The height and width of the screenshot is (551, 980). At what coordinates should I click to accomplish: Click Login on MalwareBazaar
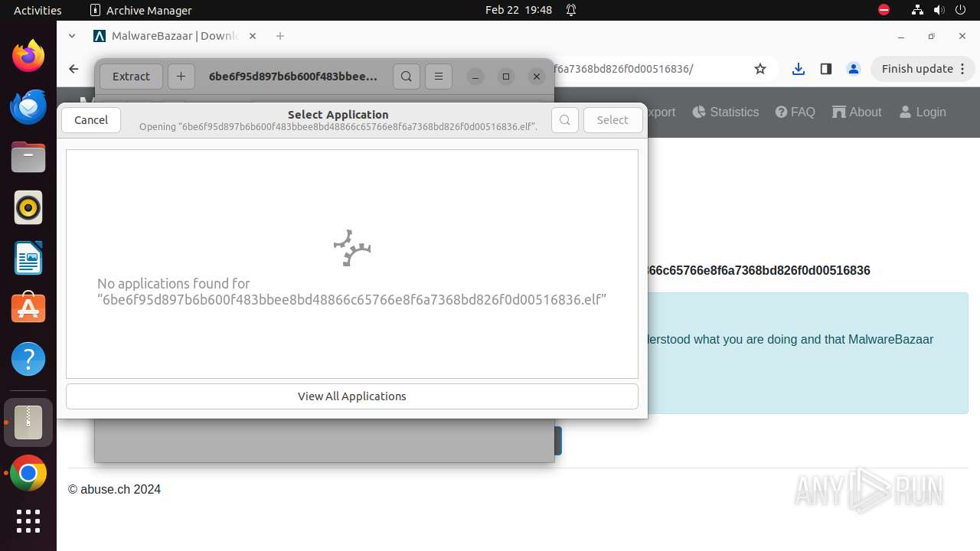(x=923, y=112)
